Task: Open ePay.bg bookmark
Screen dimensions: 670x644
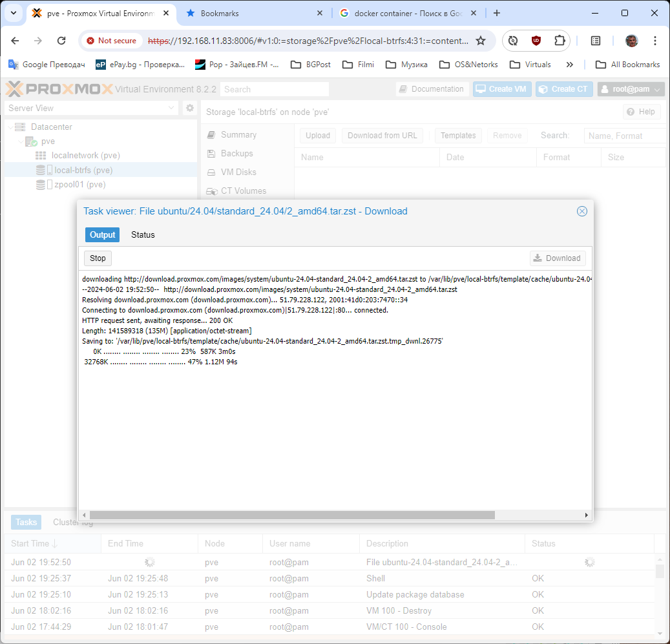Action: [140, 65]
